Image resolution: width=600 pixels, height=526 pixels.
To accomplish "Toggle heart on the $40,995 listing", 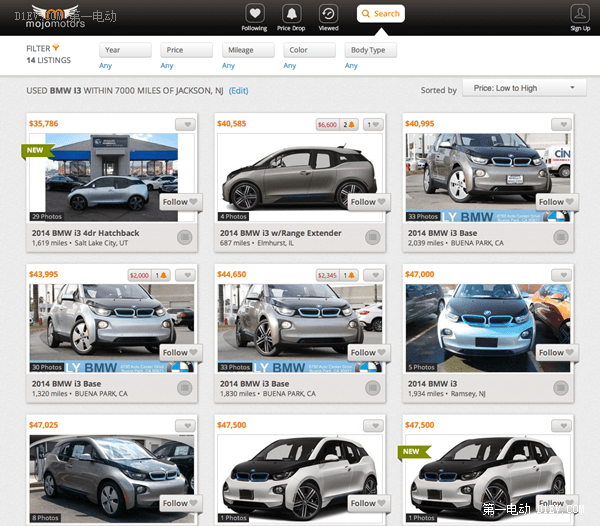I will click(561, 124).
